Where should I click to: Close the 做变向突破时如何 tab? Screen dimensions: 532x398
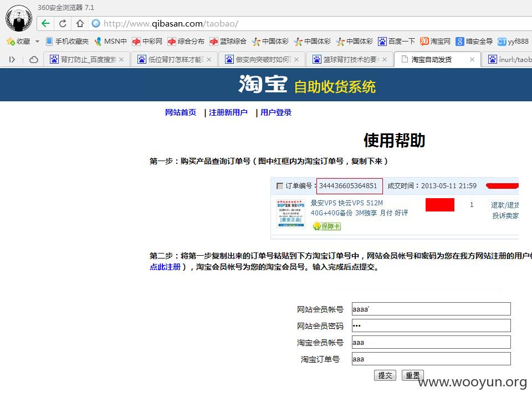coord(296,60)
